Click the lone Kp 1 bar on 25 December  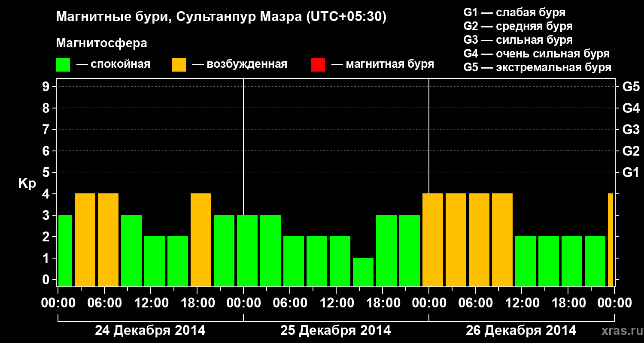363,272
